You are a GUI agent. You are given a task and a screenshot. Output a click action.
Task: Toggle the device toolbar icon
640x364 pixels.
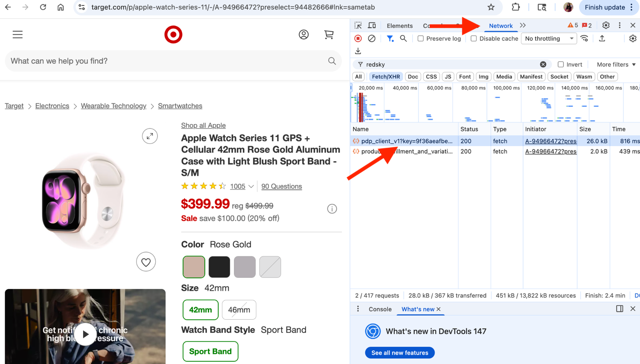[x=372, y=26]
